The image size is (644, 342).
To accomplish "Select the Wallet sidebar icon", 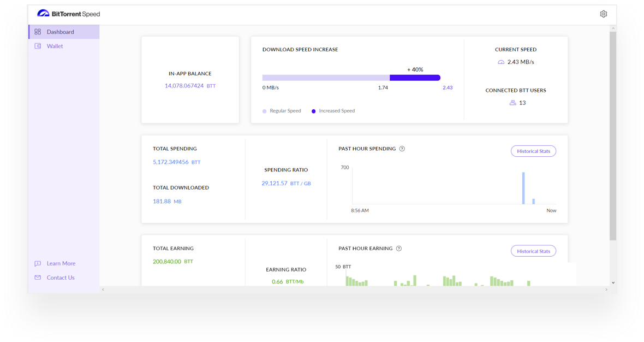I will [38, 46].
